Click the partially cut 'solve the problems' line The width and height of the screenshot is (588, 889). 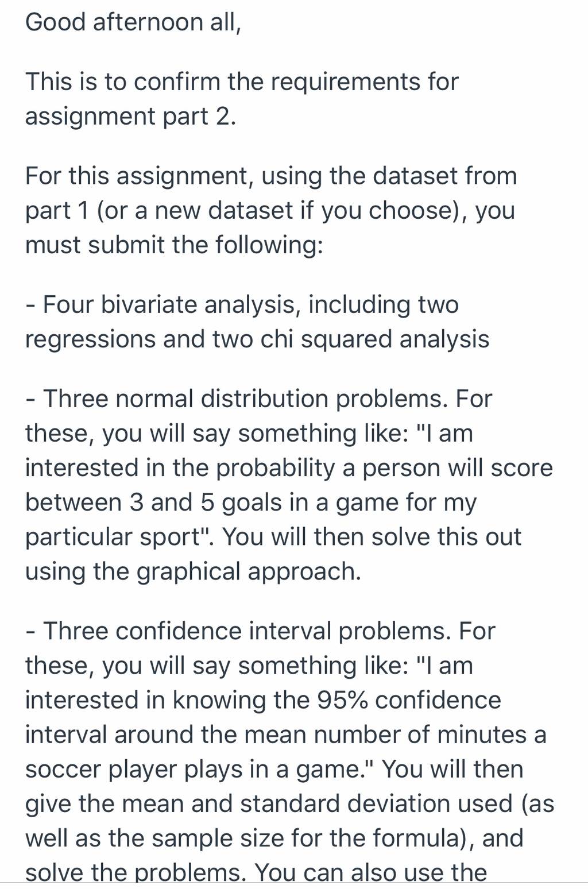pos(256,872)
